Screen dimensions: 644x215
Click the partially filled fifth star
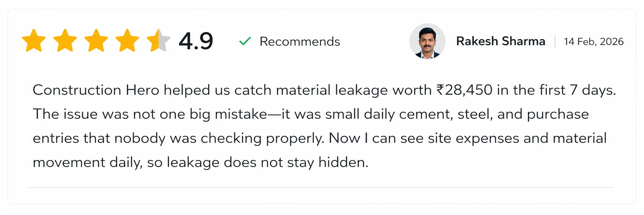click(158, 41)
